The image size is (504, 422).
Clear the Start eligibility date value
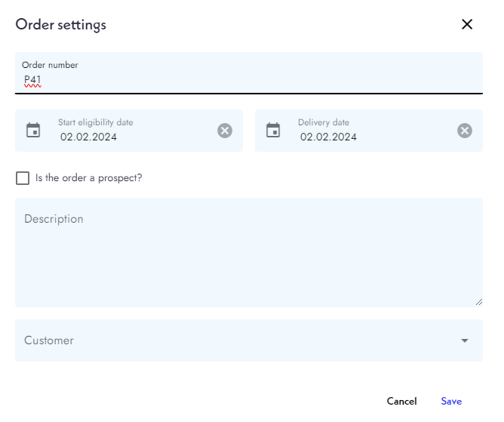click(x=225, y=131)
